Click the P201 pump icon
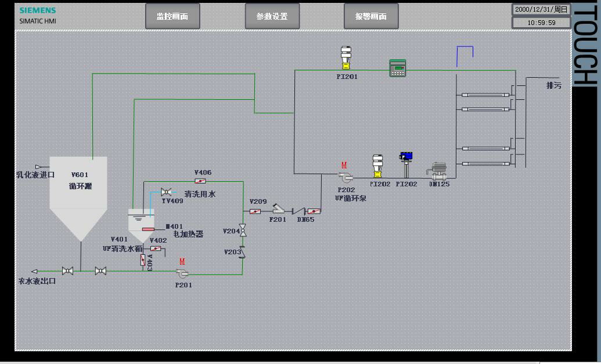The height and width of the screenshot is (364, 601). tap(182, 273)
